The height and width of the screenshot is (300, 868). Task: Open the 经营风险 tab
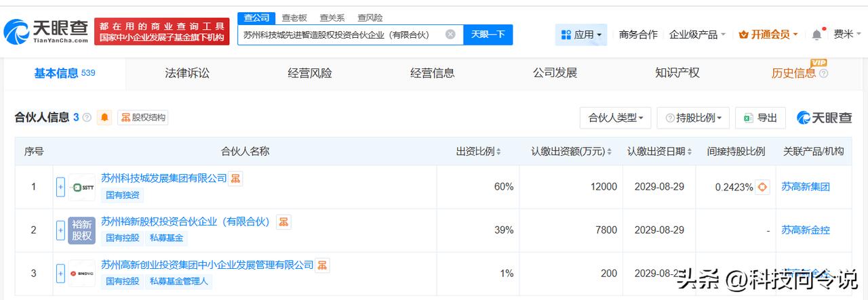pyautogui.click(x=310, y=73)
